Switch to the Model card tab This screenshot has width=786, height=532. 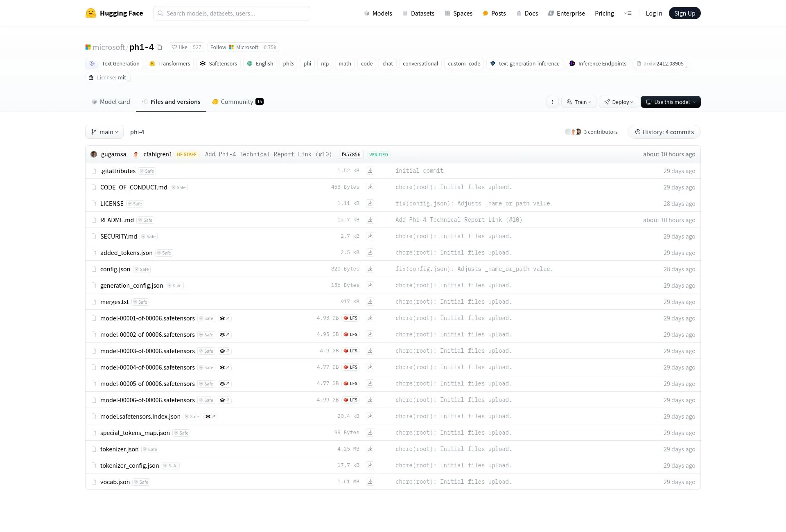click(x=111, y=102)
